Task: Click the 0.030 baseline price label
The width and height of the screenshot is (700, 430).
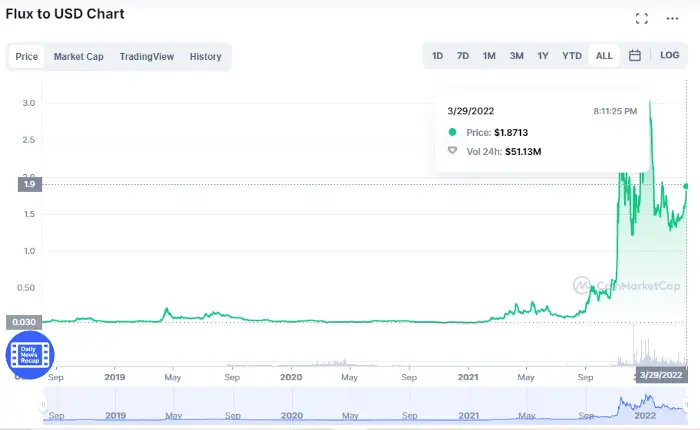Action: (24, 322)
